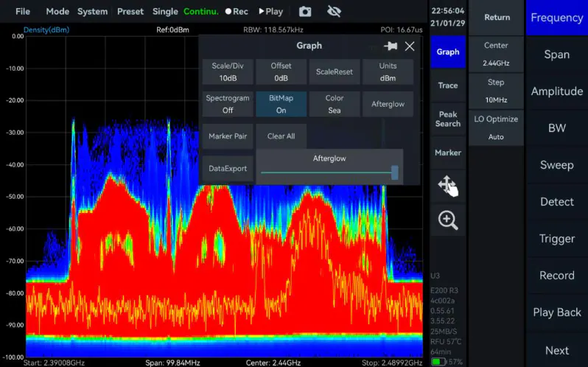Pin the Graph panel with pushpin icon
Screen dimensions: 588x367
(x=391, y=46)
